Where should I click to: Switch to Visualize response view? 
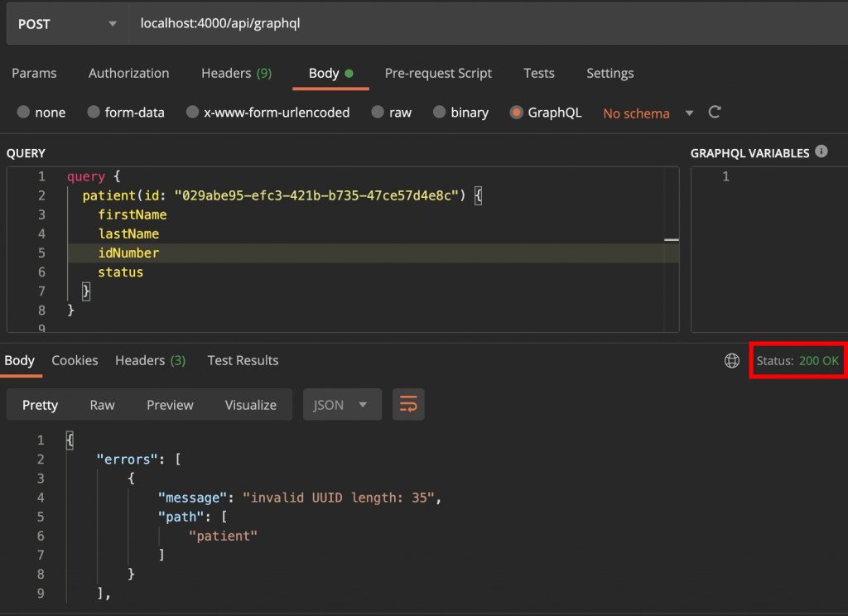[250, 405]
